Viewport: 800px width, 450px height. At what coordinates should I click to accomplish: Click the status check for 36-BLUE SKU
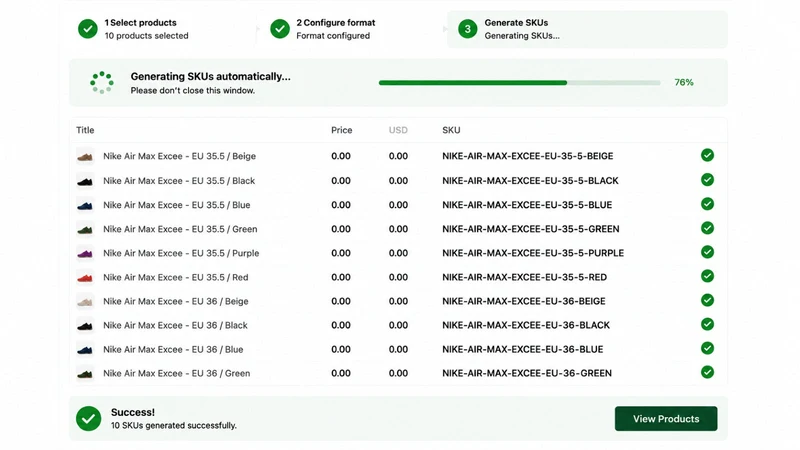pos(707,348)
